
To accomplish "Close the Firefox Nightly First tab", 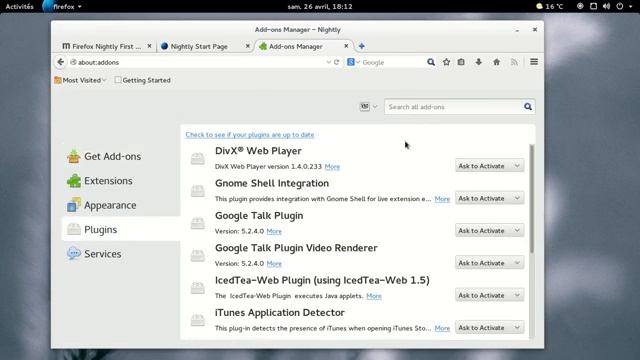I will coord(149,46).
